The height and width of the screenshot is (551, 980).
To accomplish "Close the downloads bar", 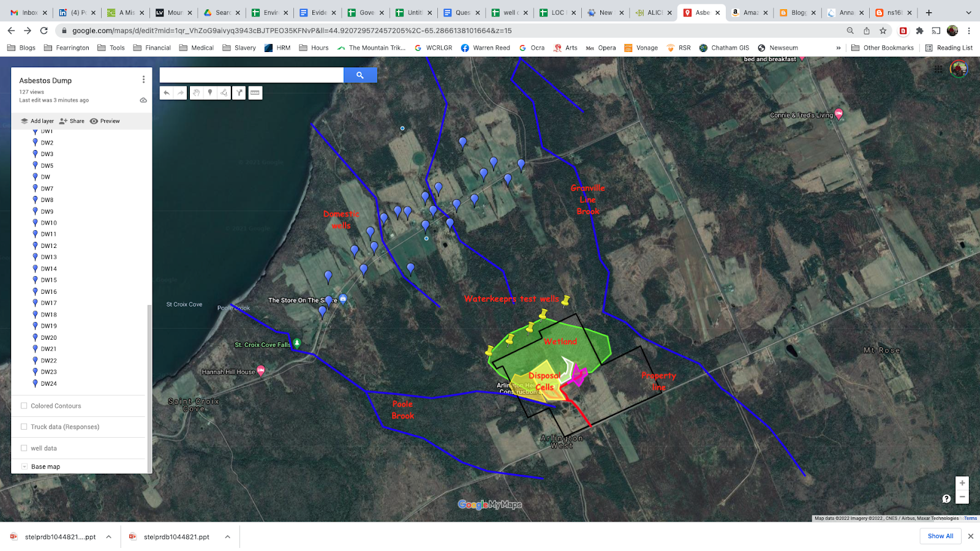I will click(x=970, y=536).
